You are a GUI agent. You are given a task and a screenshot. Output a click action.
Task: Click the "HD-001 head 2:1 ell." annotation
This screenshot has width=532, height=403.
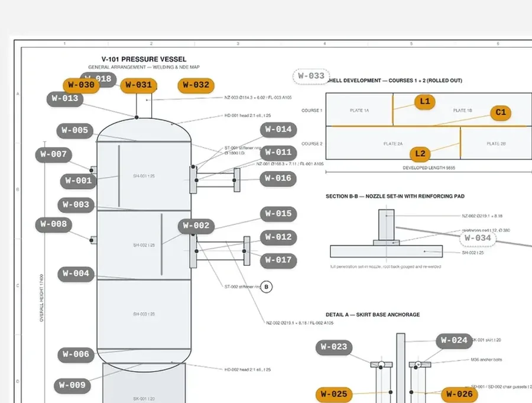tap(248, 115)
